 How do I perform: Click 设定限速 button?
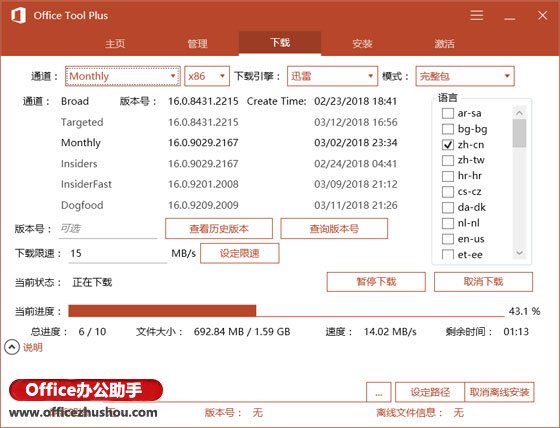click(x=240, y=253)
